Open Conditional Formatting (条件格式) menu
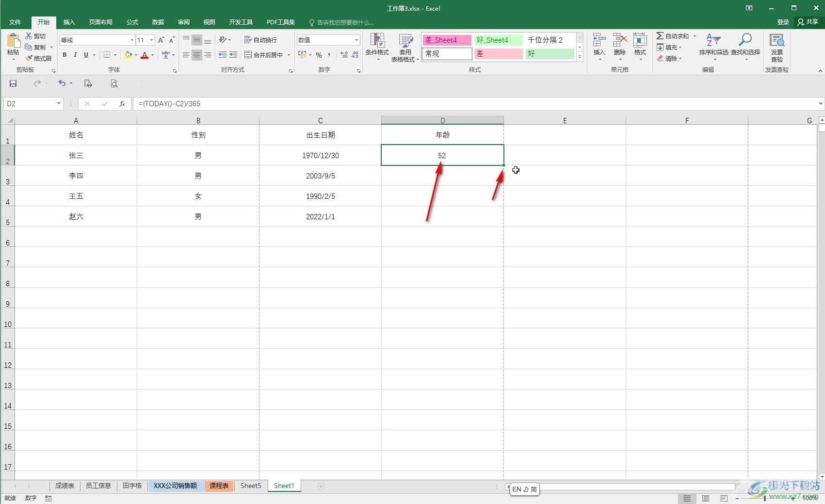This screenshot has width=825, height=504. point(377,48)
